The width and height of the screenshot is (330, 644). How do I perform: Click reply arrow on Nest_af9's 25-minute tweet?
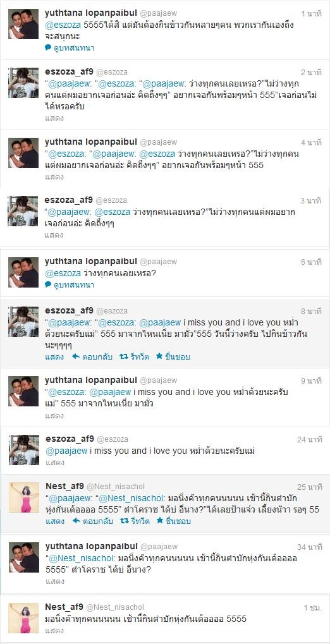click(x=76, y=521)
